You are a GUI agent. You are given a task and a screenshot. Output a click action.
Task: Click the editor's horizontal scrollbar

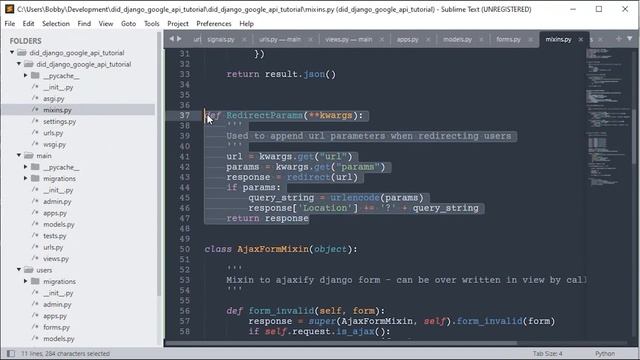pos(341,343)
